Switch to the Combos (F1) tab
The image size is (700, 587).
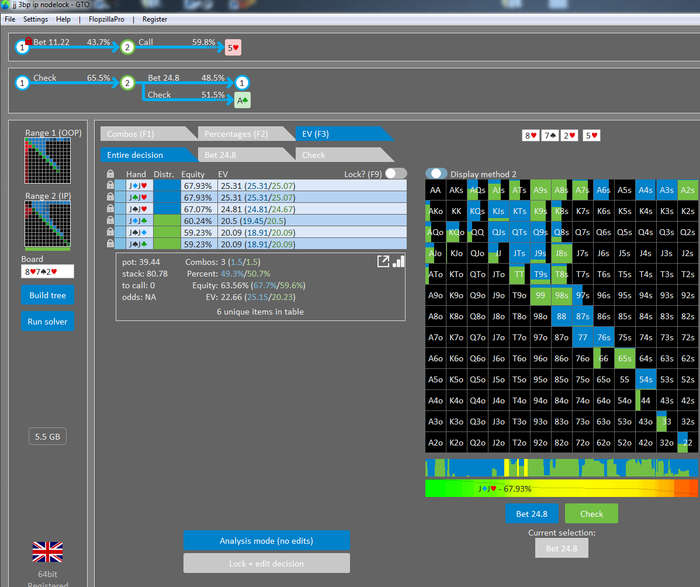(x=145, y=134)
